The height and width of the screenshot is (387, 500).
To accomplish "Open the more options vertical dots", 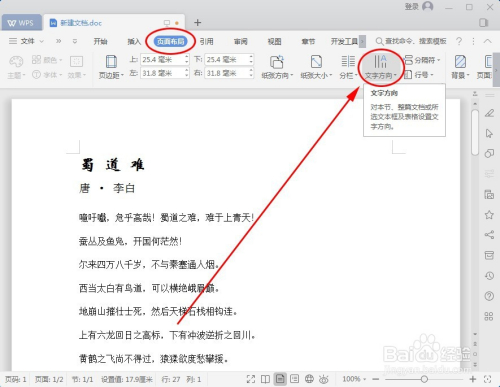I will coord(473,41).
